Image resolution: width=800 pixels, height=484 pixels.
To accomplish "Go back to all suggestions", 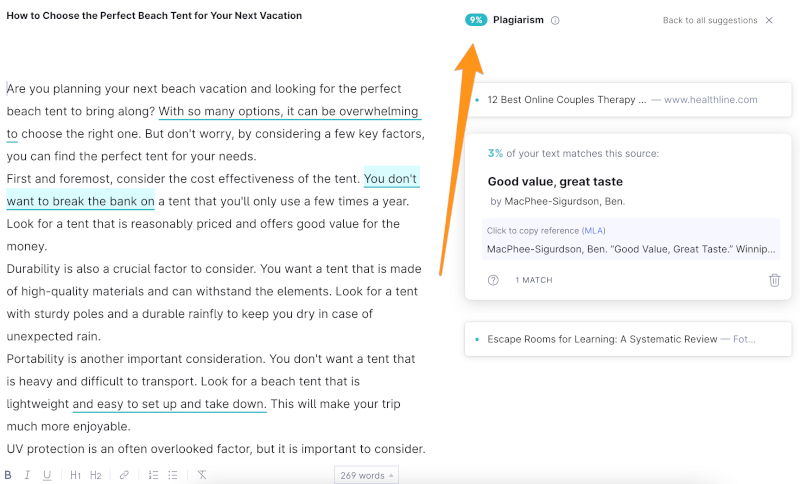I will click(710, 20).
